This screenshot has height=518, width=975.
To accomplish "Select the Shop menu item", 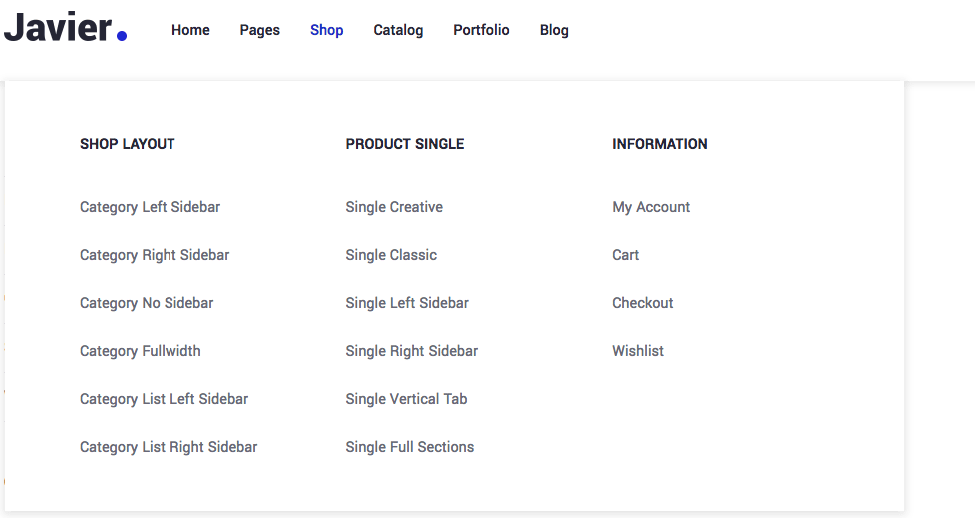I will pyautogui.click(x=327, y=30).
